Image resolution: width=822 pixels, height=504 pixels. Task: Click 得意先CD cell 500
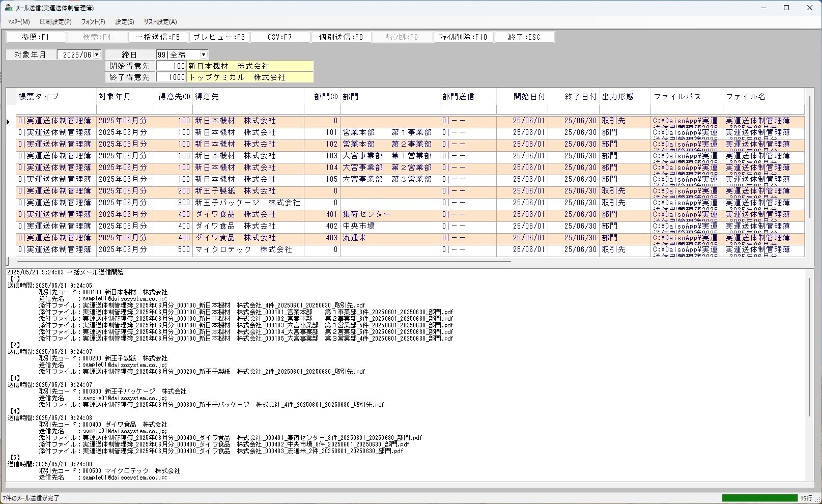click(173, 250)
